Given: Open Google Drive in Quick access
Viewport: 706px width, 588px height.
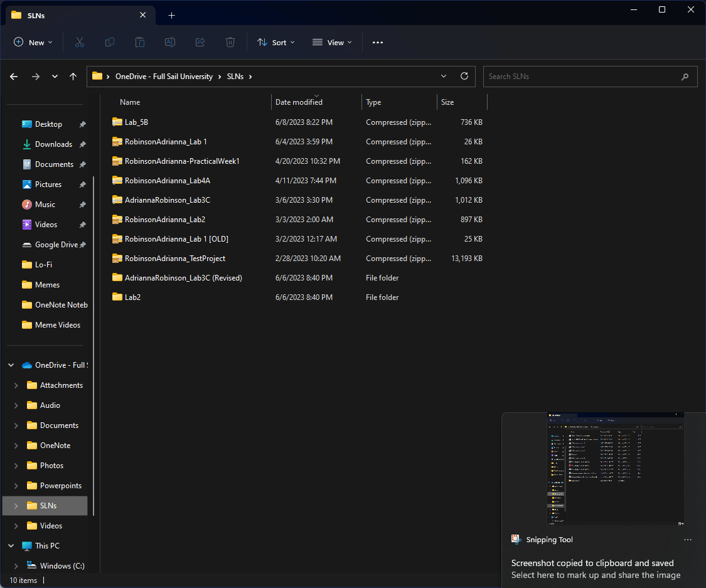Looking at the screenshot, I should [56, 245].
